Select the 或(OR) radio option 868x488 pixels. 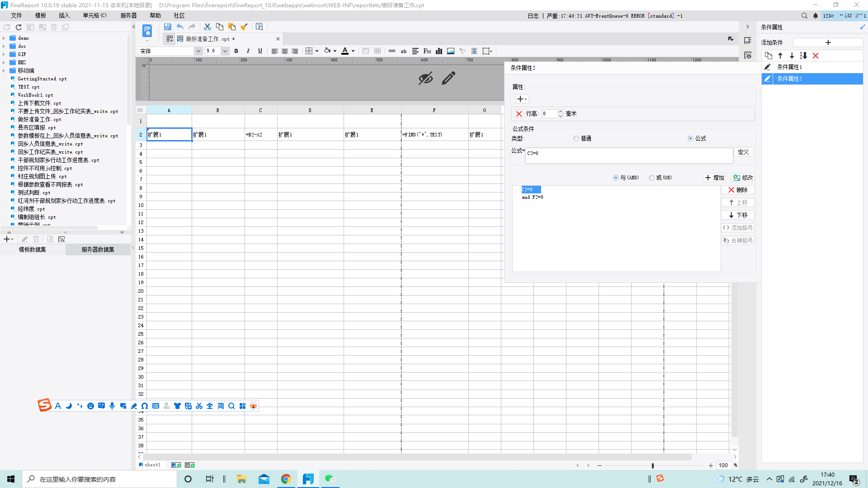click(651, 178)
